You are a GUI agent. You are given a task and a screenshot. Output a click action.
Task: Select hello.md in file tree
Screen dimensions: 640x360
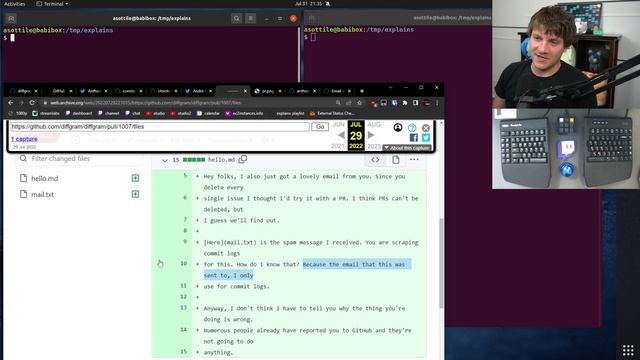pyautogui.click(x=44, y=178)
